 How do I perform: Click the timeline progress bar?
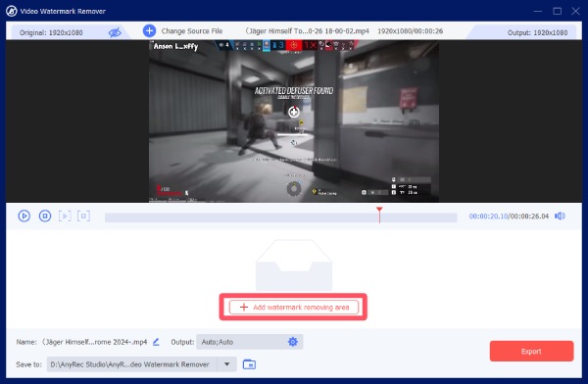tap(281, 217)
